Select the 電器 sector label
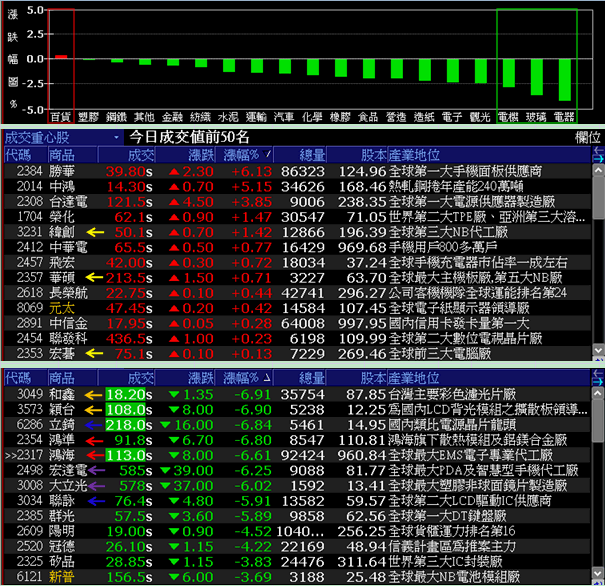605x586 pixels. pos(564,117)
